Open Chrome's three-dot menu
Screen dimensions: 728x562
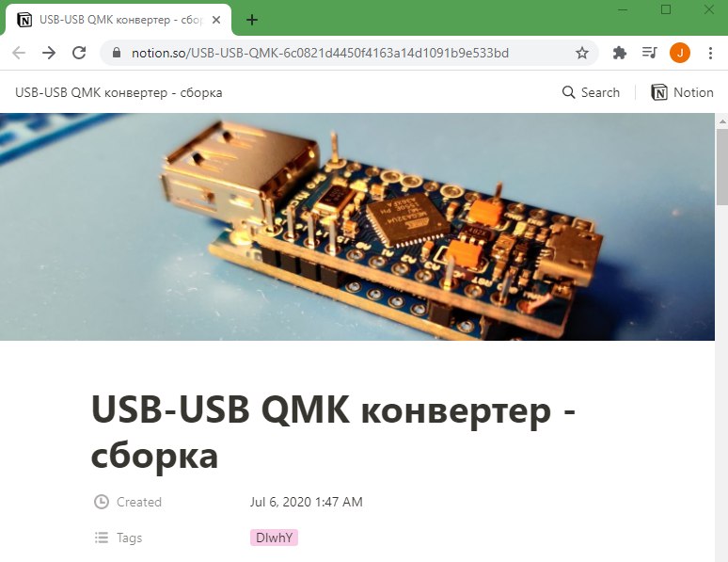point(710,53)
